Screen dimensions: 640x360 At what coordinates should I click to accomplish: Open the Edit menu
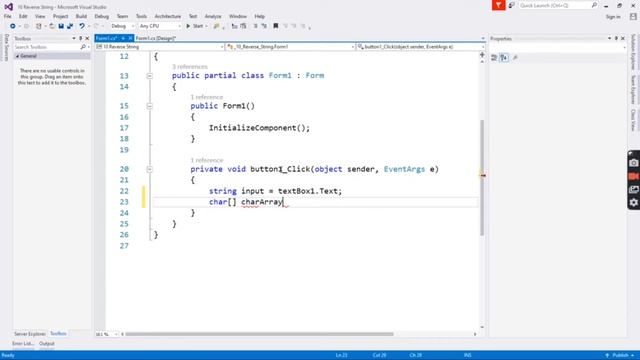click(x=23, y=16)
